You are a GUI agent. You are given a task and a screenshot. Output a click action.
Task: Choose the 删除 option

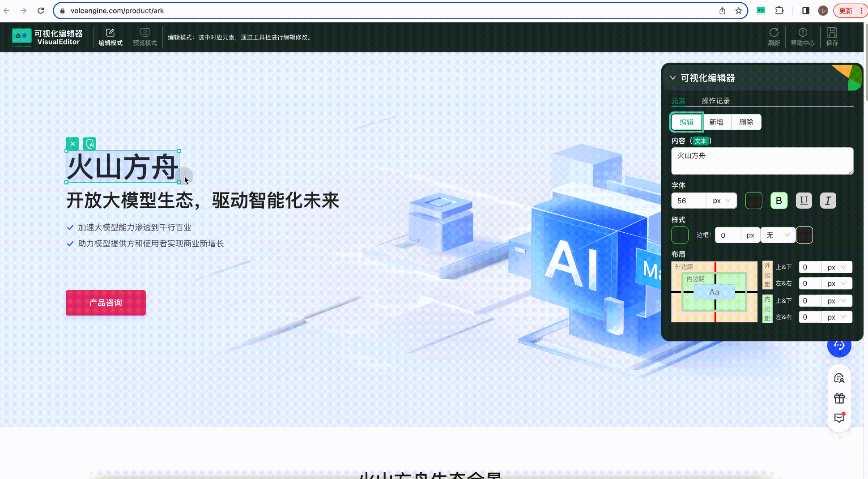[x=746, y=122]
